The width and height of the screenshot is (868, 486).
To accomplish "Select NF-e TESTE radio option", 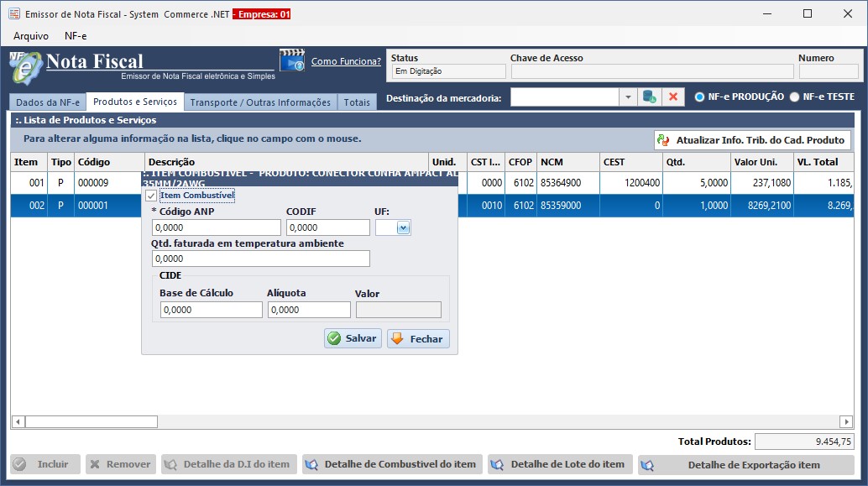I will 794,97.
